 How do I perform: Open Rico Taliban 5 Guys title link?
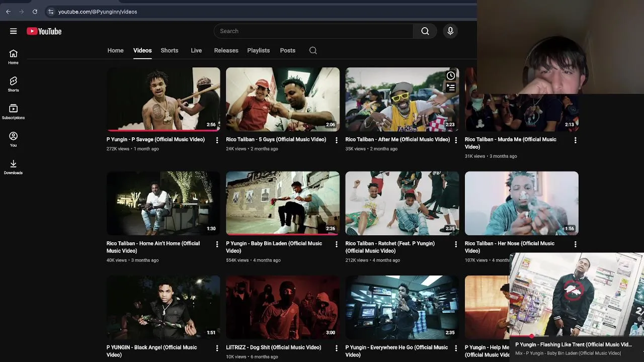(276, 139)
